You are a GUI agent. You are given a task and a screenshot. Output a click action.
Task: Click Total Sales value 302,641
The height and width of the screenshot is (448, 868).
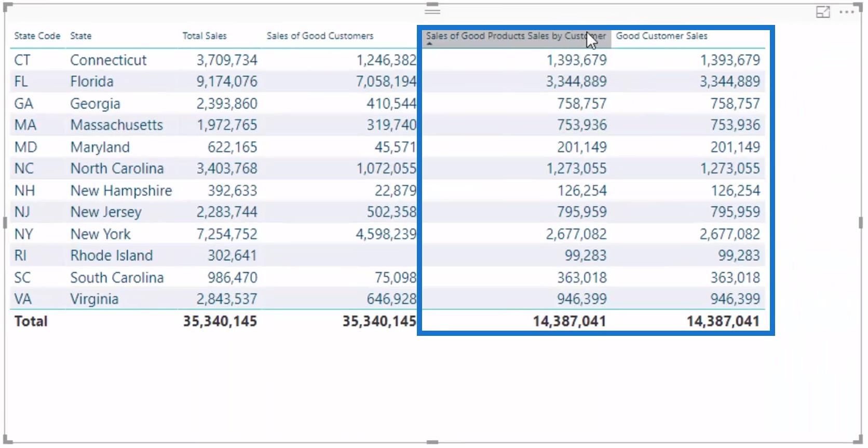click(233, 255)
